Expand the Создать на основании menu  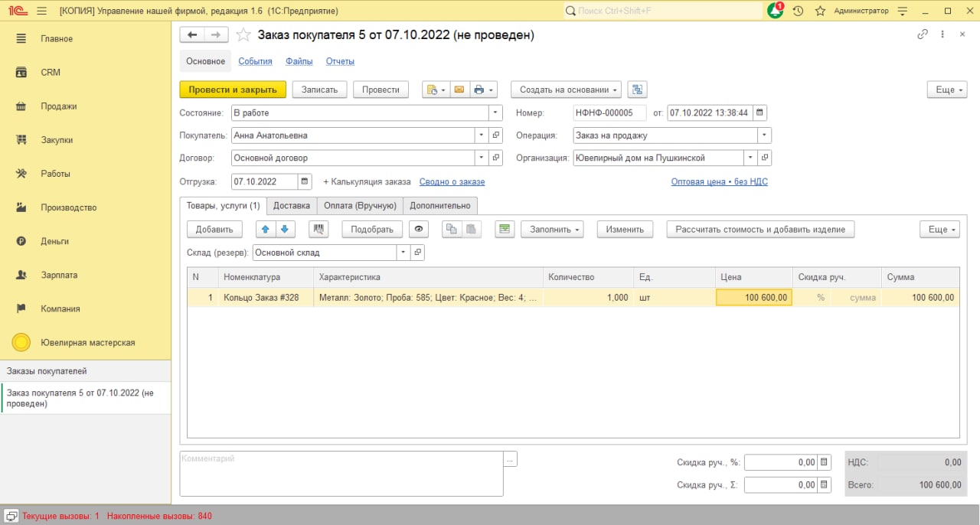click(566, 90)
